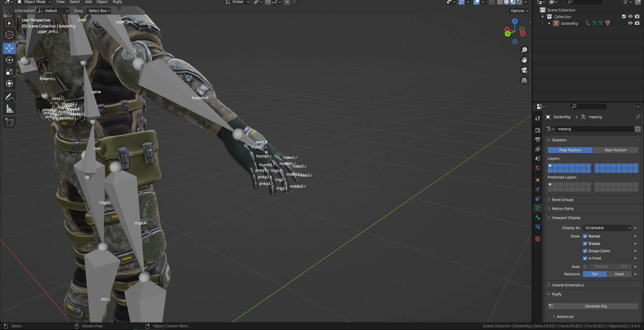Image resolution: width=644 pixels, height=330 pixels.
Task: Uncheck Collection exclude checkbox
Action: click(624, 16)
